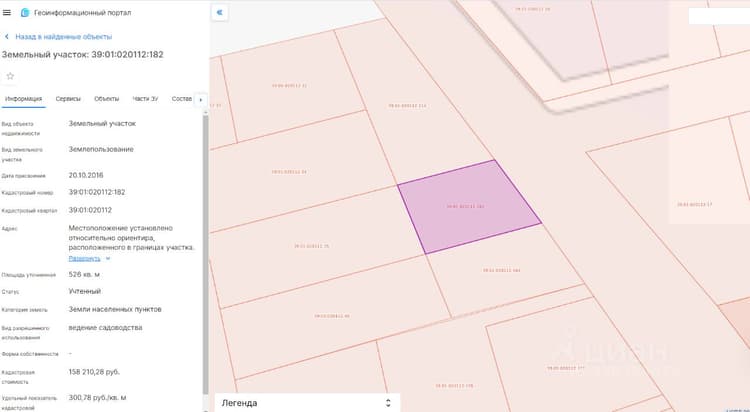Click the chevron next to Развернуть
750x412 pixels.
[x=108, y=258]
